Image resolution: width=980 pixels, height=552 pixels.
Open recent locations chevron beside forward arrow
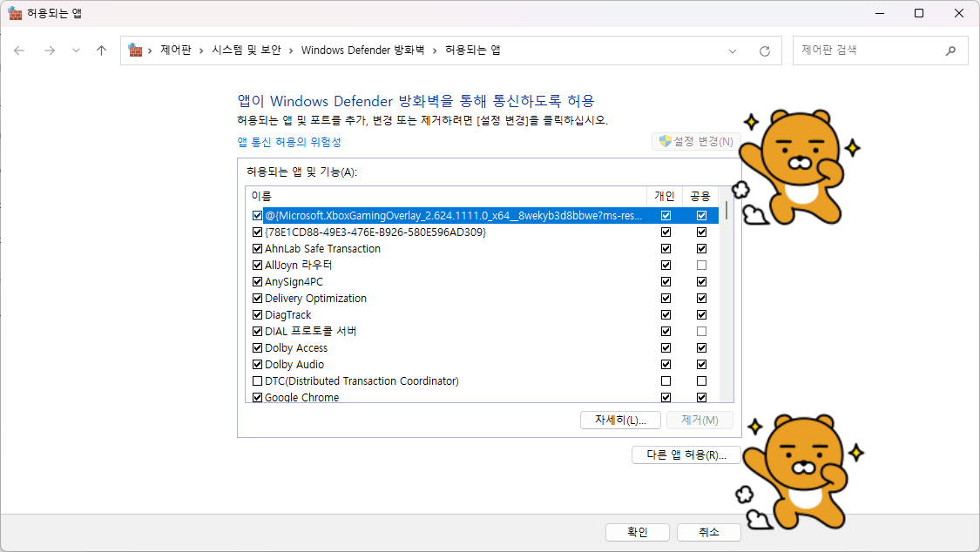coord(76,50)
